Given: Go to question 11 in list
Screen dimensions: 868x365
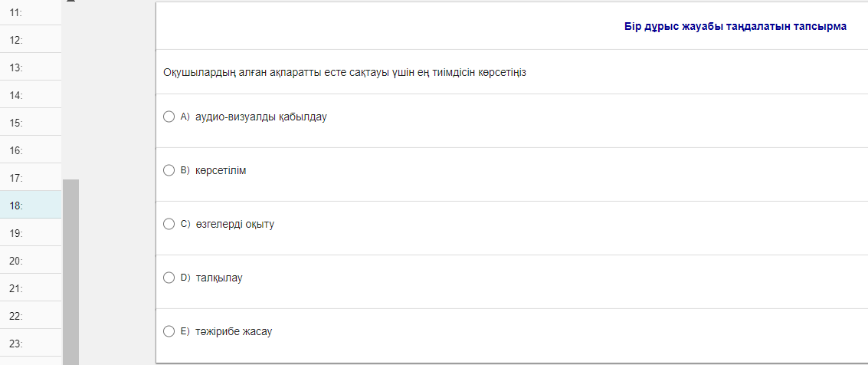Looking at the screenshot, I should (x=31, y=12).
